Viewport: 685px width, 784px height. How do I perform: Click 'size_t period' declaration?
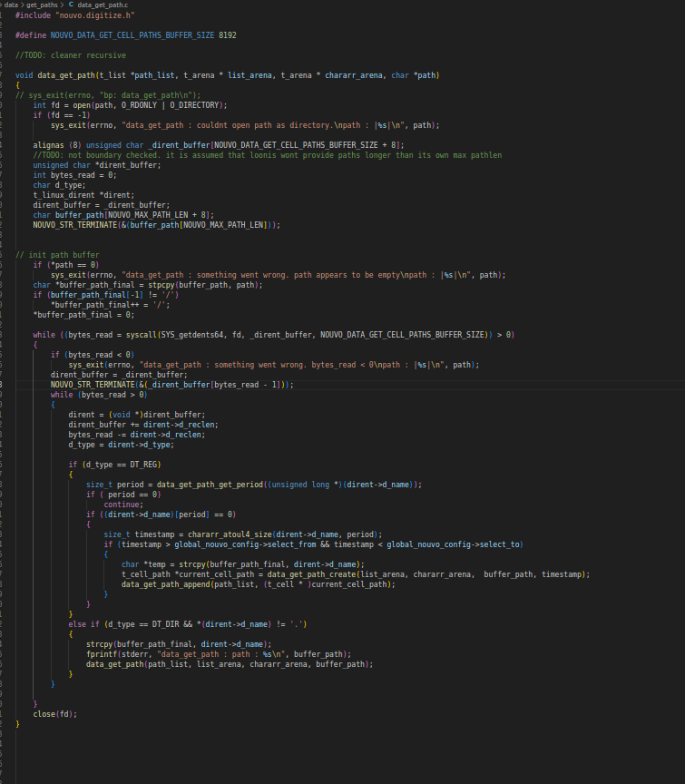[x=115, y=485]
